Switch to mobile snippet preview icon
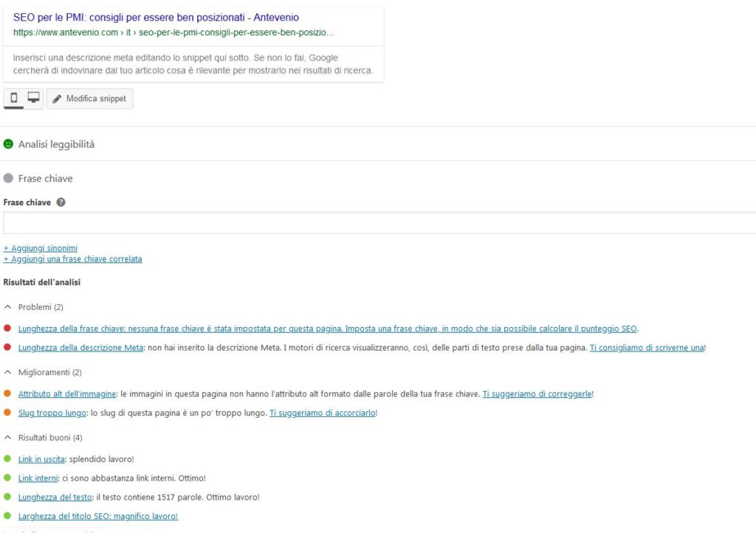The width and height of the screenshot is (756, 533). coord(13,98)
